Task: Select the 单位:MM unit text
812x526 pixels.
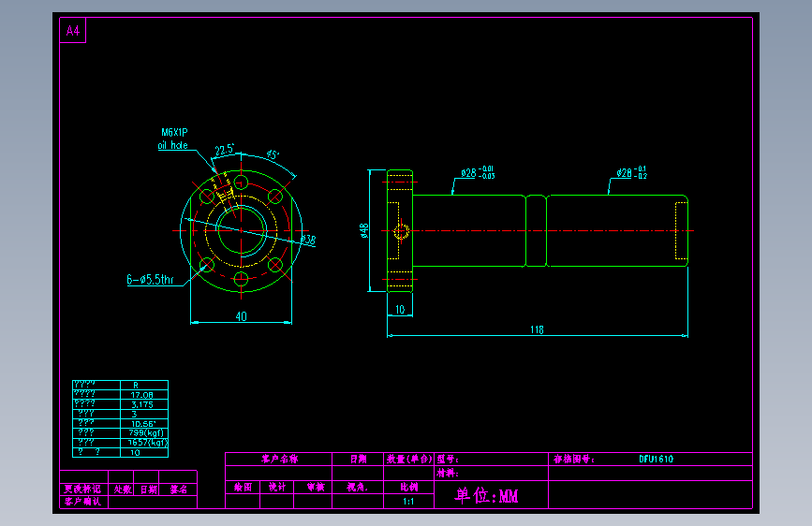Action: coord(487,496)
